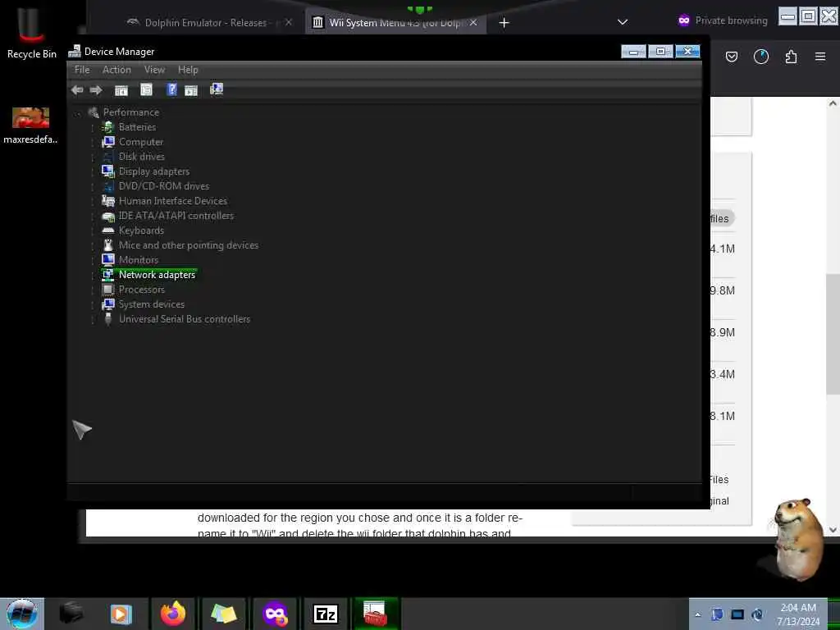The width and height of the screenshot is (840, 630).
Task: Select the Keyboards category icon
Action: pos(108,231)
